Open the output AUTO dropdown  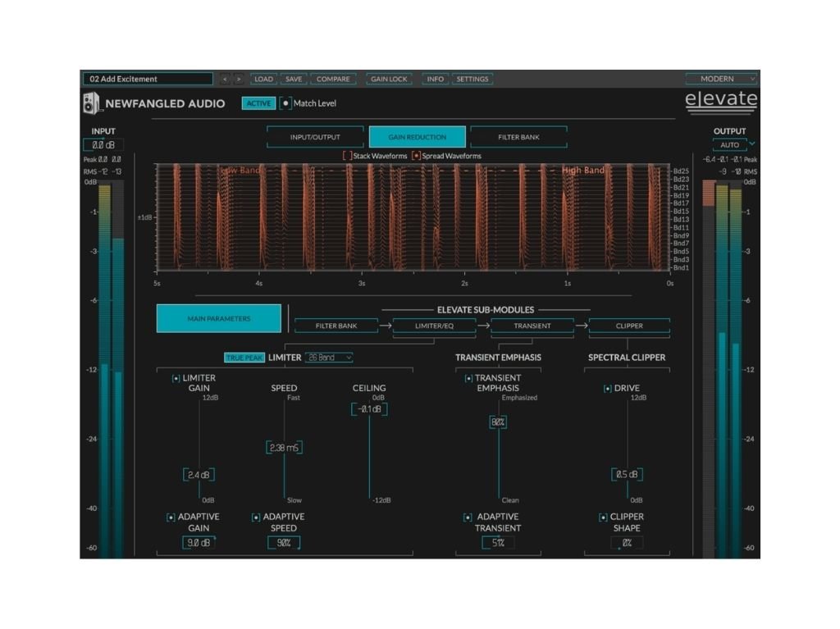tap(729, 144)
